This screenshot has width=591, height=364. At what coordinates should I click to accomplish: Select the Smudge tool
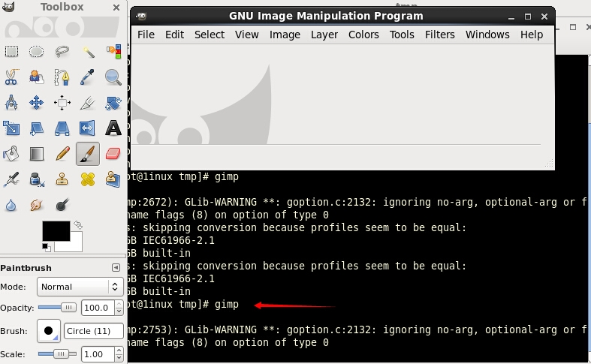[x=37, y=205]
